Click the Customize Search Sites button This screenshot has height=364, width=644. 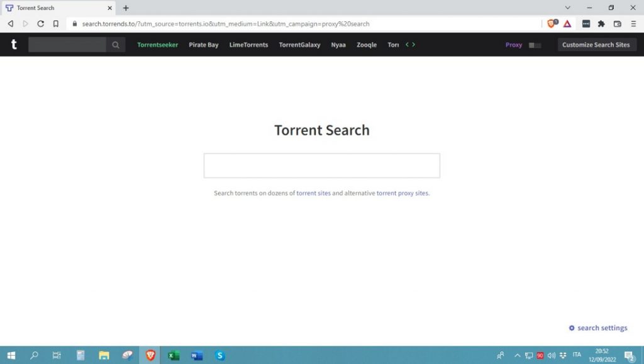pyautogui.click(x=596, y=45)
